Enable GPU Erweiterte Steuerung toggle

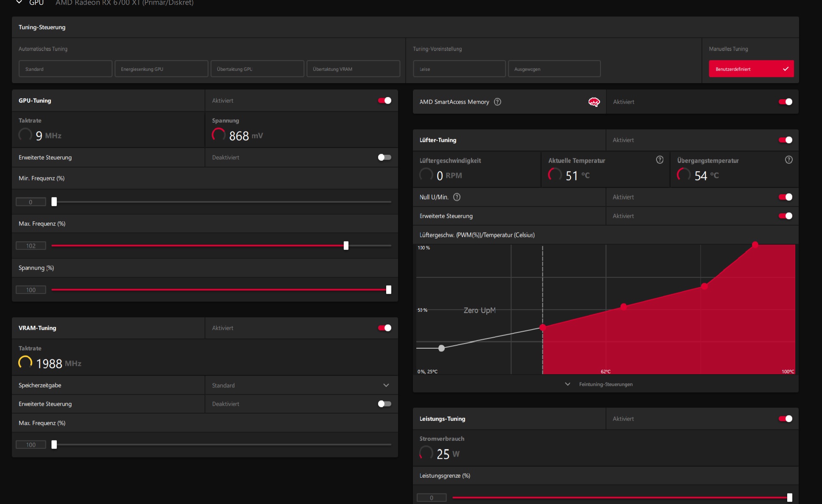pyautogui.click(x=384, y=157)
